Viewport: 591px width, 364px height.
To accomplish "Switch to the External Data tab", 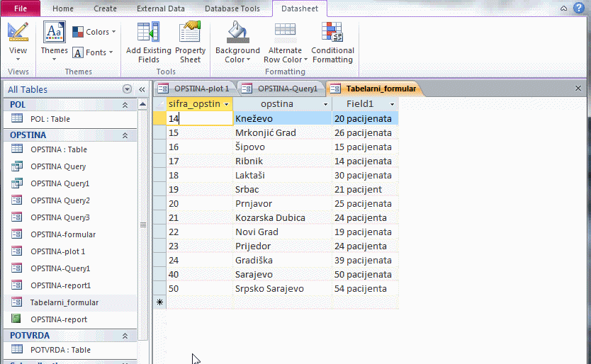I will [161, 8].
